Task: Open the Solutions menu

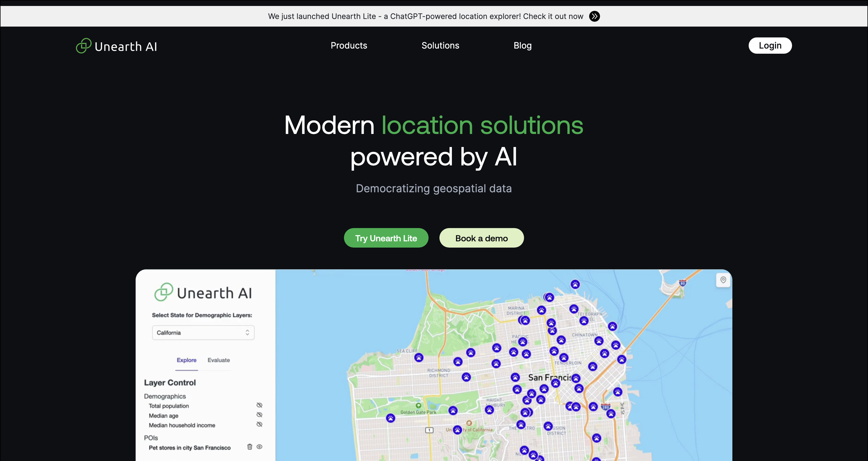Action: [x=441, y=46]
